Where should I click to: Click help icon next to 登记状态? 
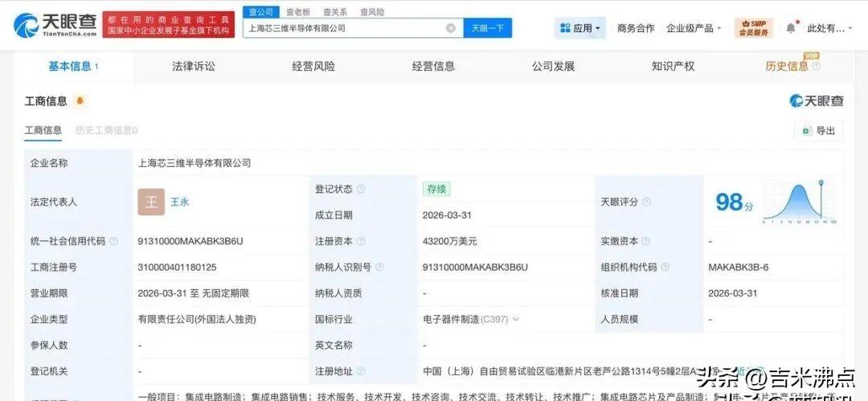tap(361, 190)
